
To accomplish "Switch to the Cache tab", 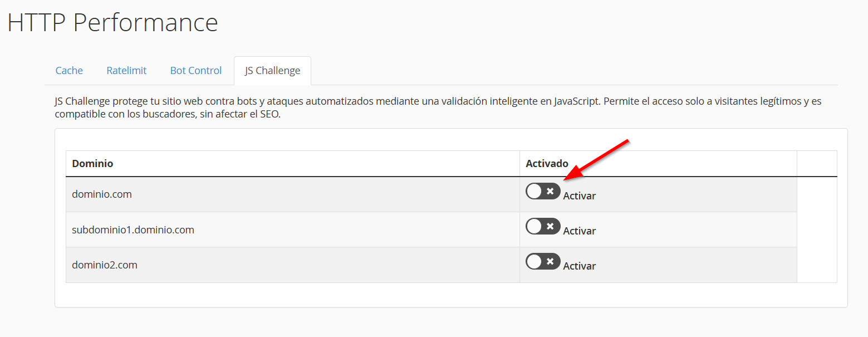I will click(69, 71).
